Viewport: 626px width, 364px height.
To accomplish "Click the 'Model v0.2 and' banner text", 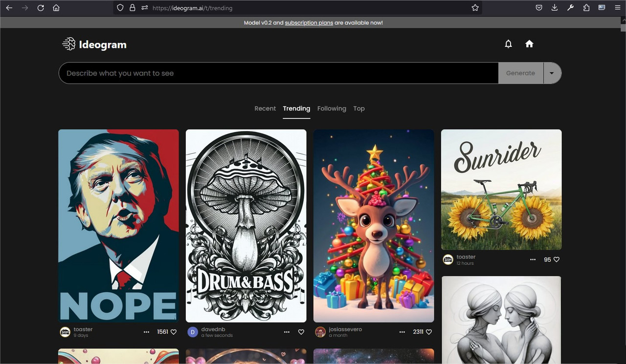I will coord(264,22).
